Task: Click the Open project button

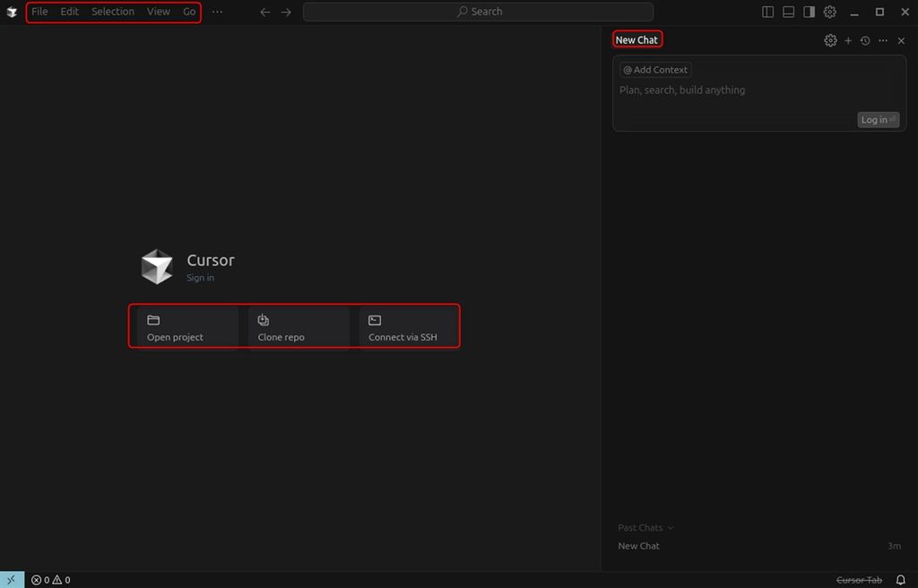Action: [x=188, y=327]
